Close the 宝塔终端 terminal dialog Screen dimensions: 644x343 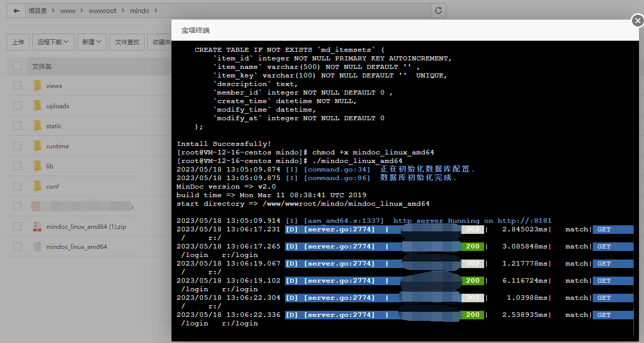[x=637, y=21]
